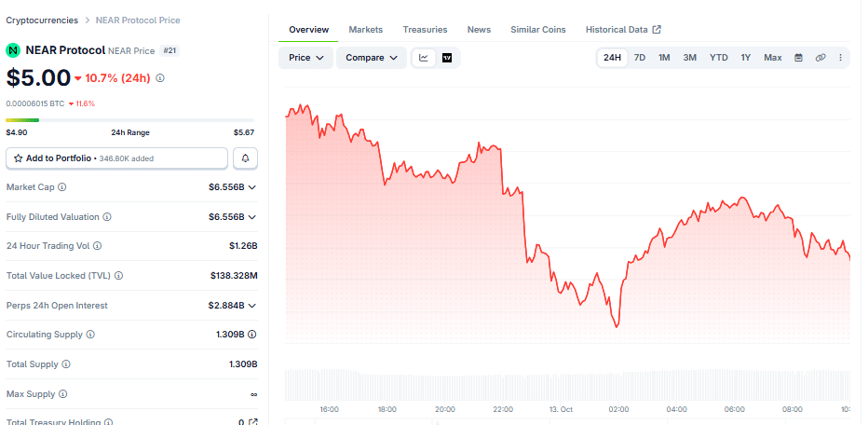Click the 24 Hour Trading Vol info icon
Screen dimensions: 868x425
pyautogui.click(x=98, y=246)
